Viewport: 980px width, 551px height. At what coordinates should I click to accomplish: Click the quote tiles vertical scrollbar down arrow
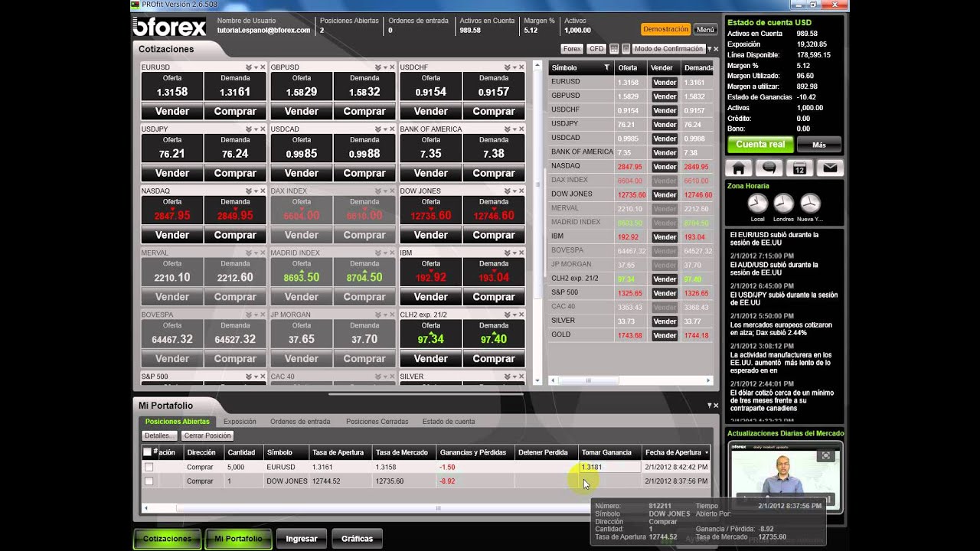[537, 380]
